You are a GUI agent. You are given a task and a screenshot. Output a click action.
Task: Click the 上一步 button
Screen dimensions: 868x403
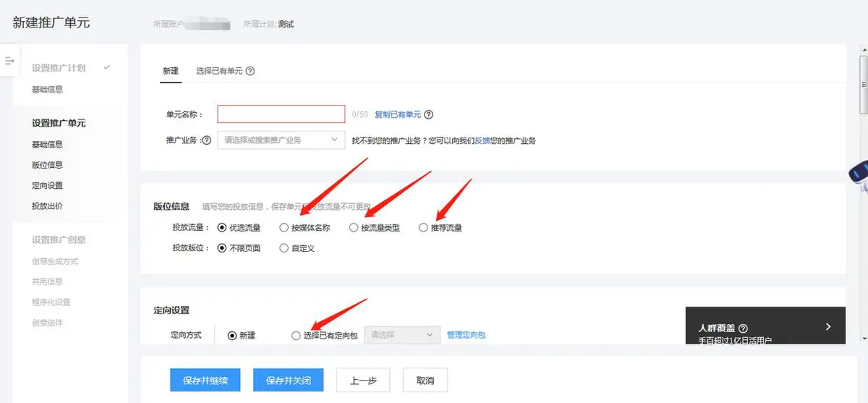point(362,380)
